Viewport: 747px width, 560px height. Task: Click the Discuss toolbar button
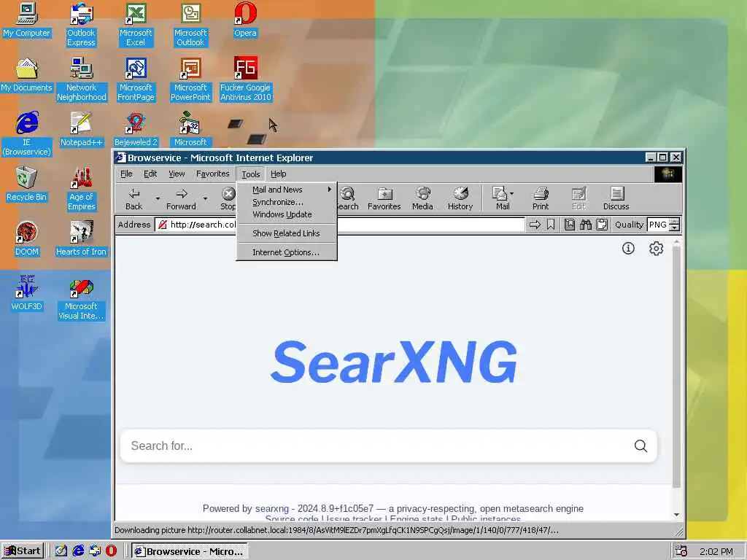tap(616, 198)
